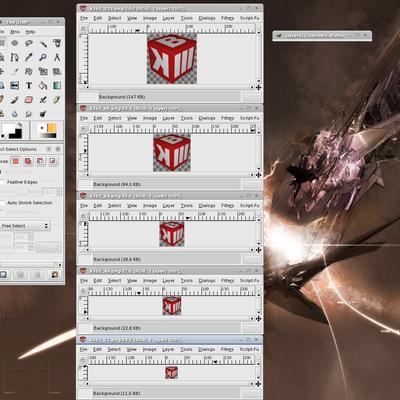The width and height of the screenshot is (400, 400).
Task: Click the active gradient indicator
Action: (x=48, y=135)
